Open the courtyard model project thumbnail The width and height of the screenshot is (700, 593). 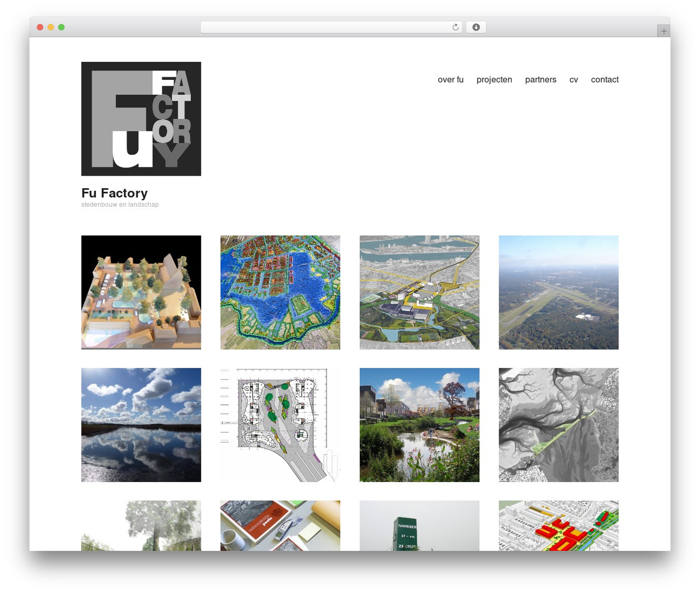(x=141, y=292)
